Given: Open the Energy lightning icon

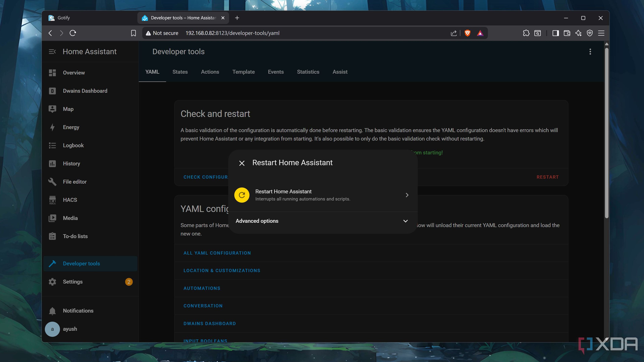Looking at the screenshot, I should pyautogui.click(x=52, y=127).
